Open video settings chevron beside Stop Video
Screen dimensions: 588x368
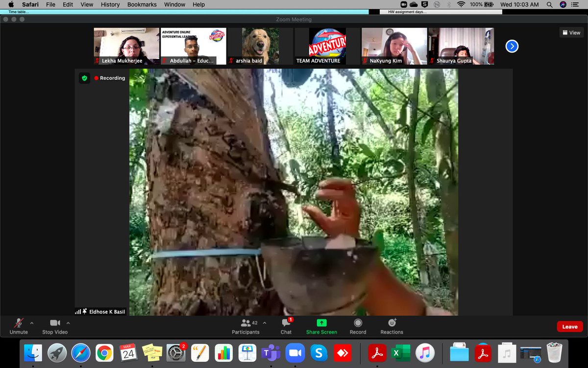[69, 323]
